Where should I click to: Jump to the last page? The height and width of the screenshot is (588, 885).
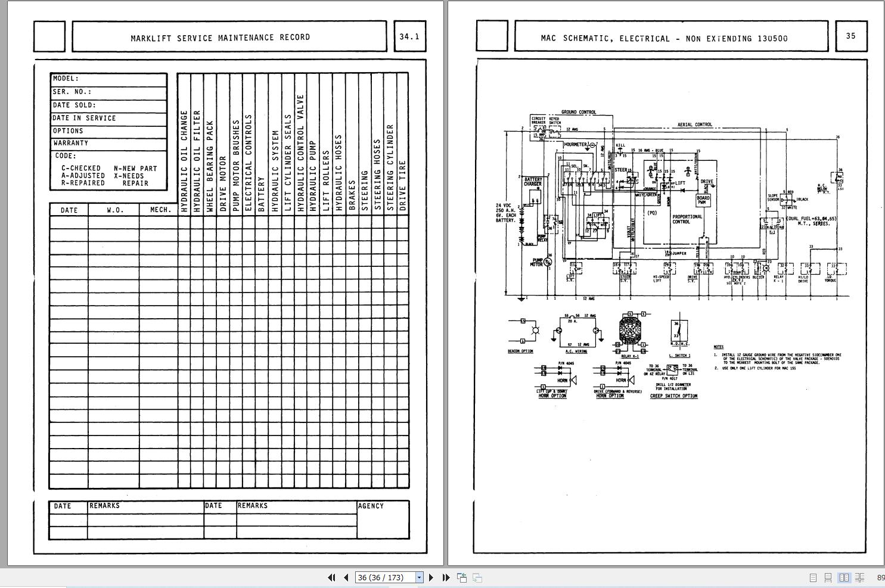446,577
